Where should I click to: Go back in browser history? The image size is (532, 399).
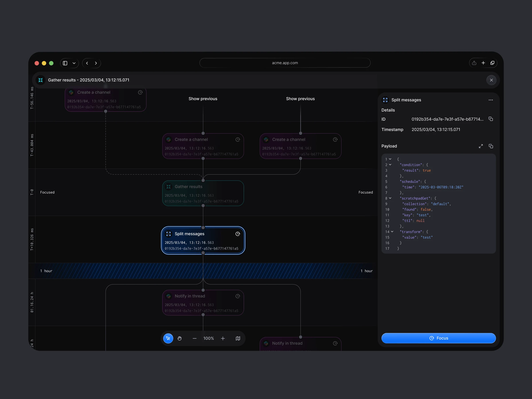[x=87, y=63]
